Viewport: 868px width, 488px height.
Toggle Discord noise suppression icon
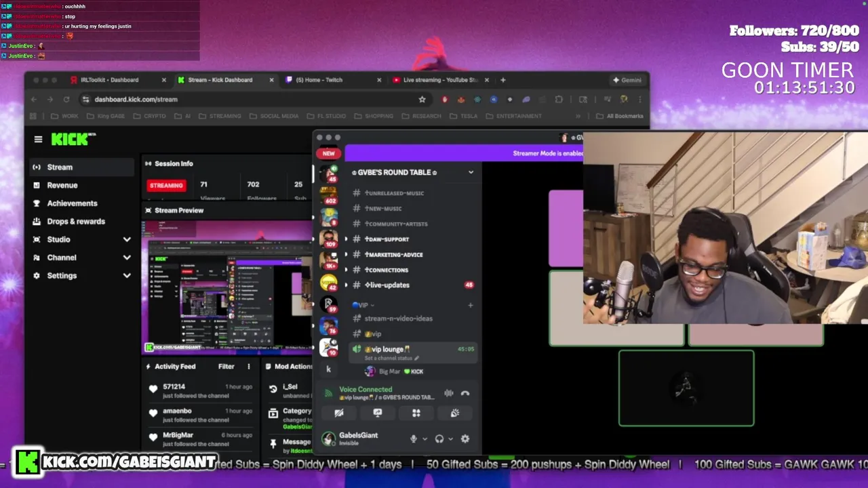[x=448, y=393]
